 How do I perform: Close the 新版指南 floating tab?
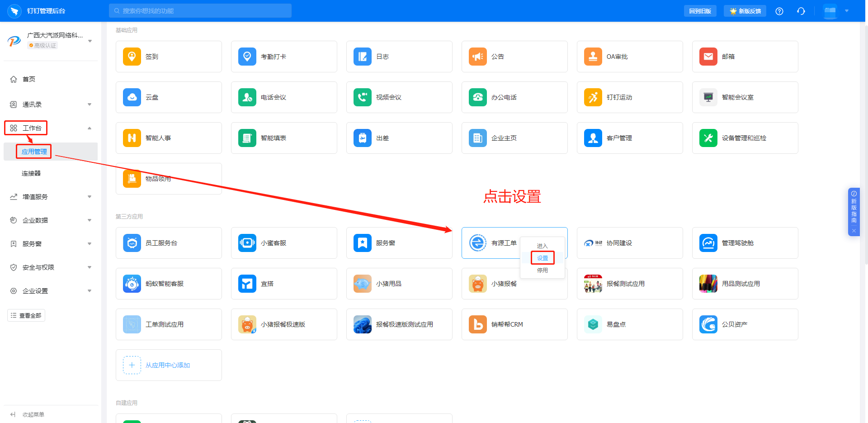point(854,231)
